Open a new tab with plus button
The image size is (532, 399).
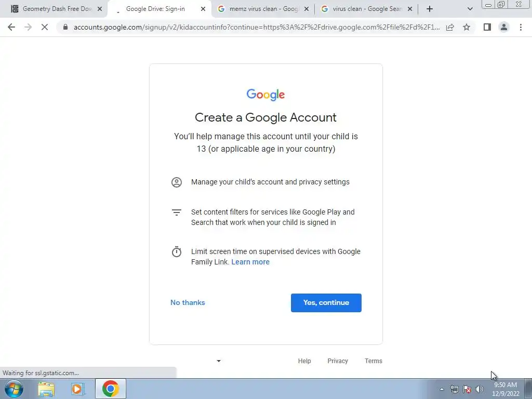click(430, 9)
